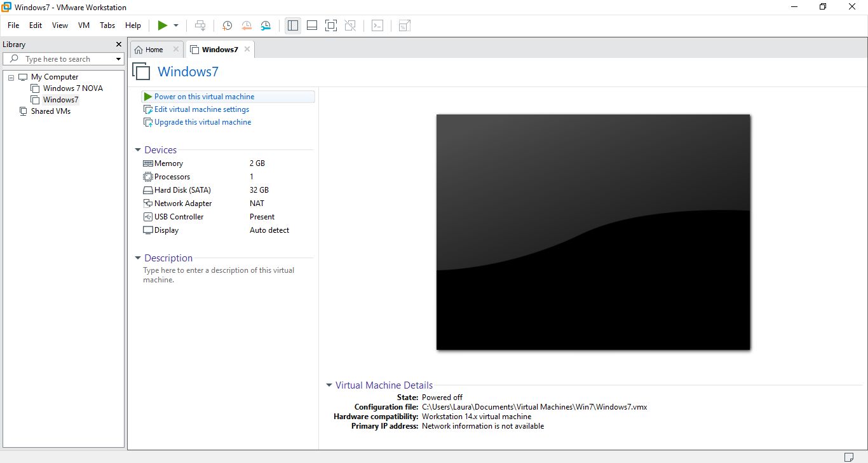Collapse the Description section
Viewport: 868px width, 463px height.
138,258
